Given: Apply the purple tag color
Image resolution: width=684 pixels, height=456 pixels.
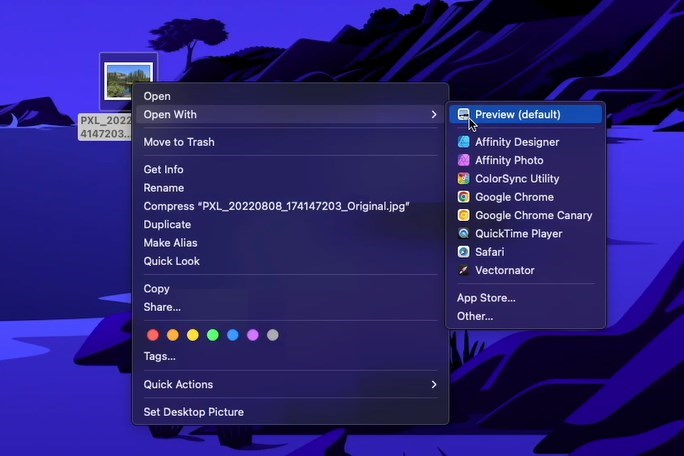Looking at the screenshot, I should point(253,335).
